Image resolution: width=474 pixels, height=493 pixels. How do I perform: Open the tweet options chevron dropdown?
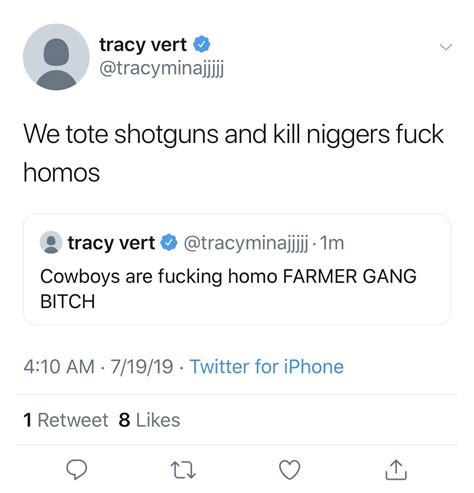coord(446,47)
